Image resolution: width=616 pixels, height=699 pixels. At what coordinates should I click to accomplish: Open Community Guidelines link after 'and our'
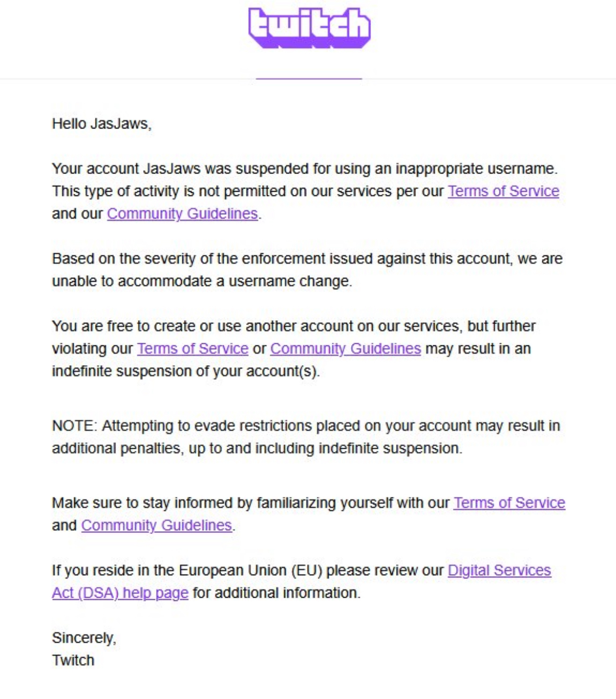tap(182, 214)
